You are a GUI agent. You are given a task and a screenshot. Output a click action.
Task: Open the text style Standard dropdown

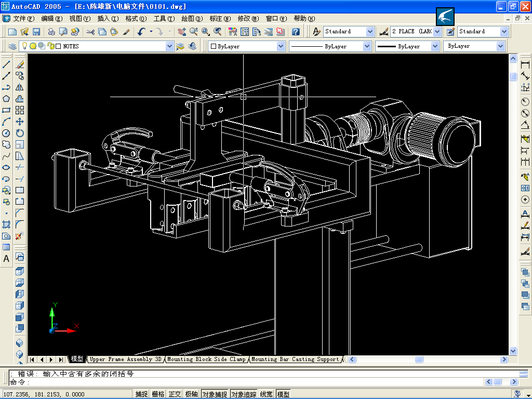[370, 32]
